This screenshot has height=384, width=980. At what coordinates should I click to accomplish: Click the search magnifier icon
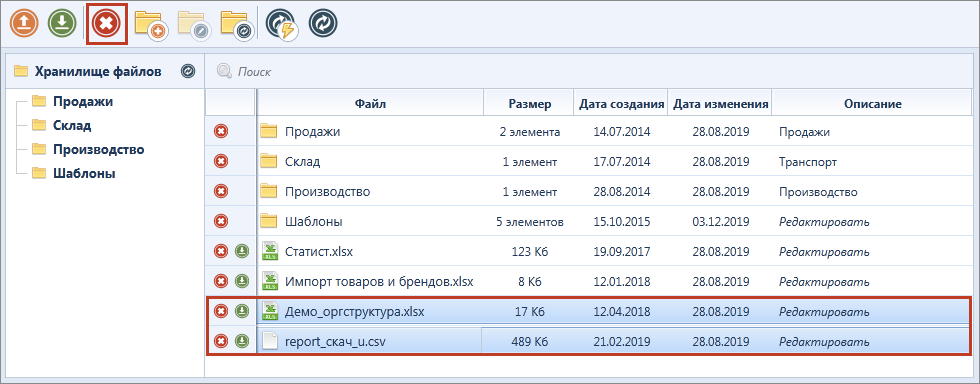pyautogui.click(x=224, y=71)
